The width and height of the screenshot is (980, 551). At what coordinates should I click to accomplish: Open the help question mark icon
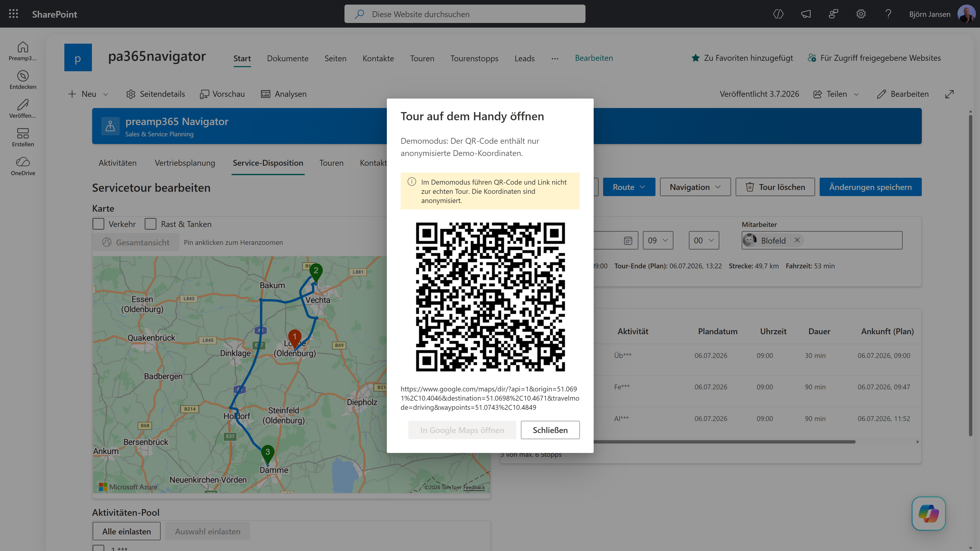click(888, 14)
